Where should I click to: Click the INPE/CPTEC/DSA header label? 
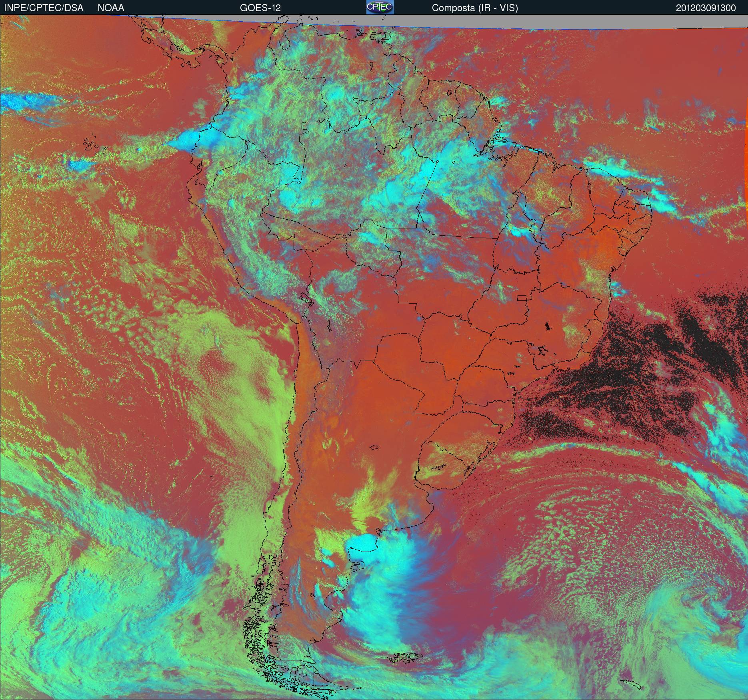click(44, 8)
